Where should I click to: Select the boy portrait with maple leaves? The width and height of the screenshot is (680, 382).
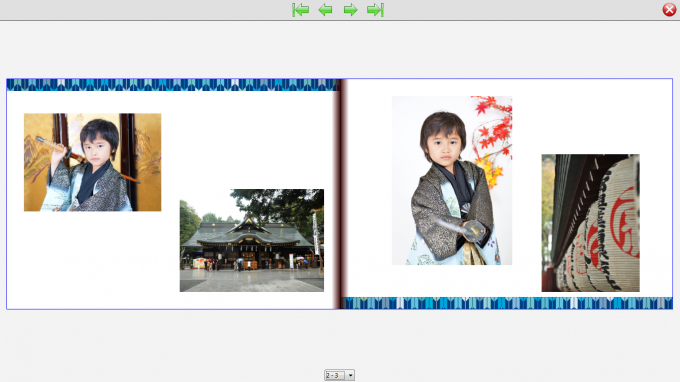point(452,180)
